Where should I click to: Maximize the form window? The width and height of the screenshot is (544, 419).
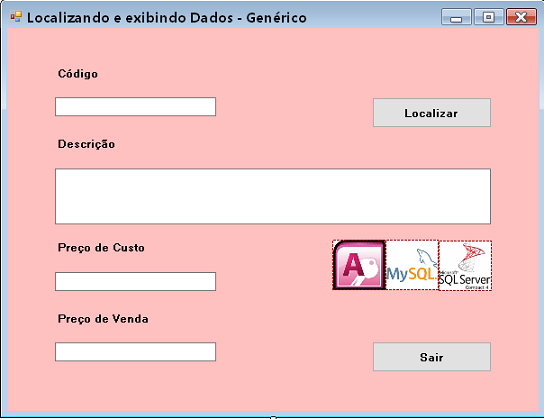pos(488,17)
